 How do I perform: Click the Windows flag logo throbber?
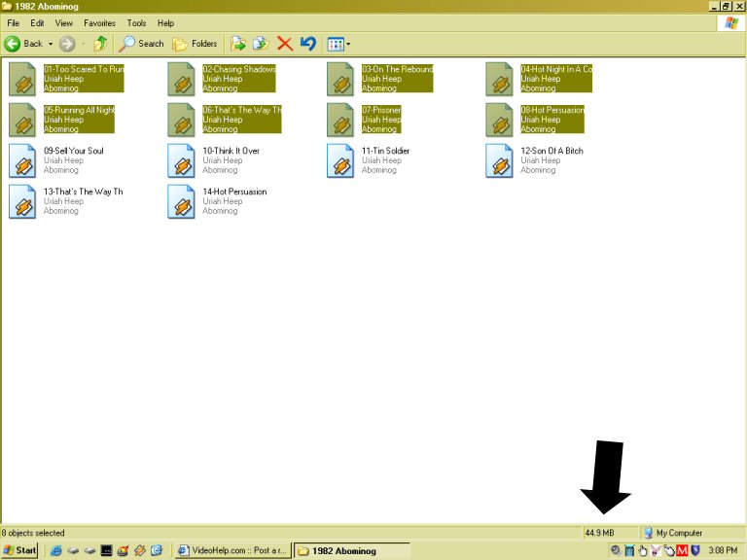tap(731, 23)
